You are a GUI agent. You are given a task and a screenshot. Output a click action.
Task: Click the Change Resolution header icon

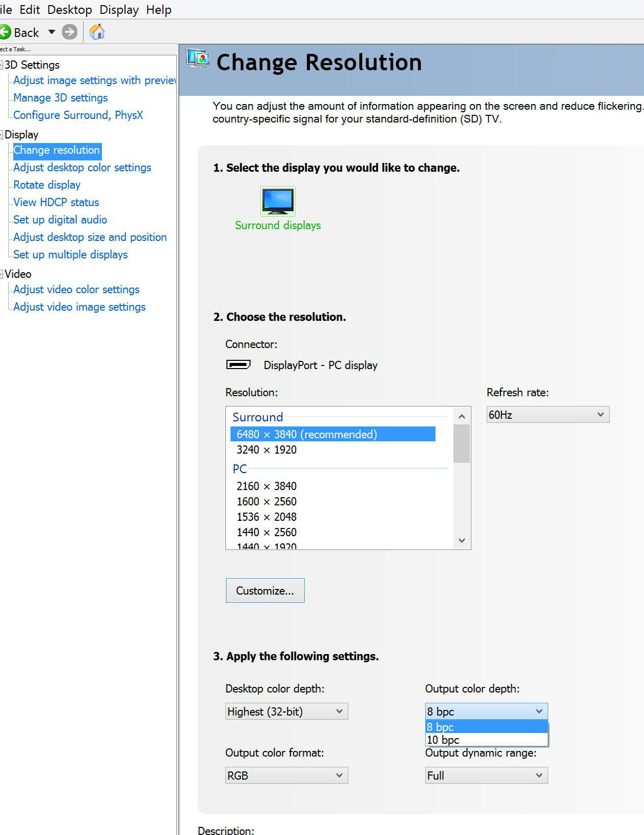[x=197, y=58]
